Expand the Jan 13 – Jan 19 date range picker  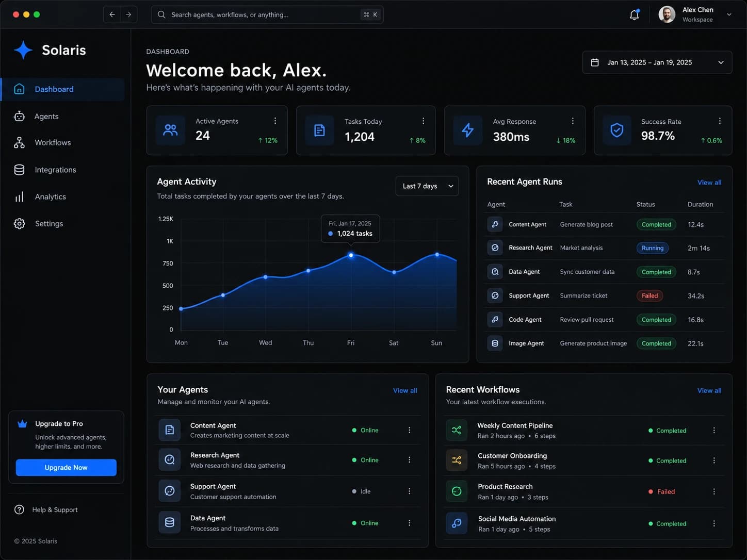pos(657,62)
